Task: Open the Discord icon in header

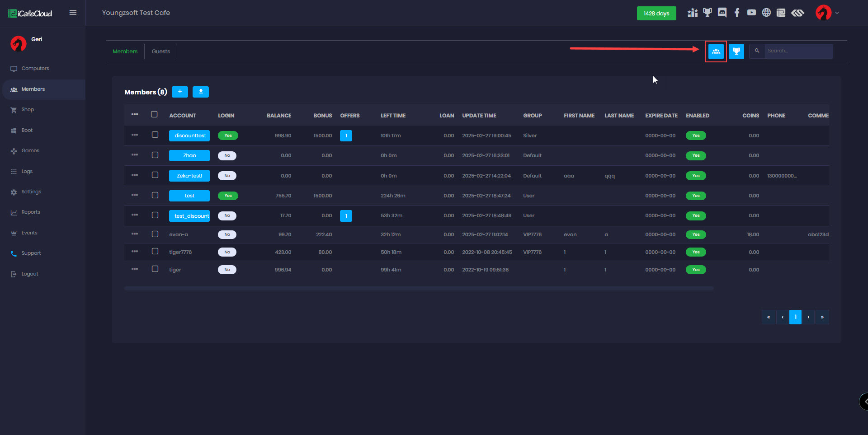Action: click(x=722, y=13)
